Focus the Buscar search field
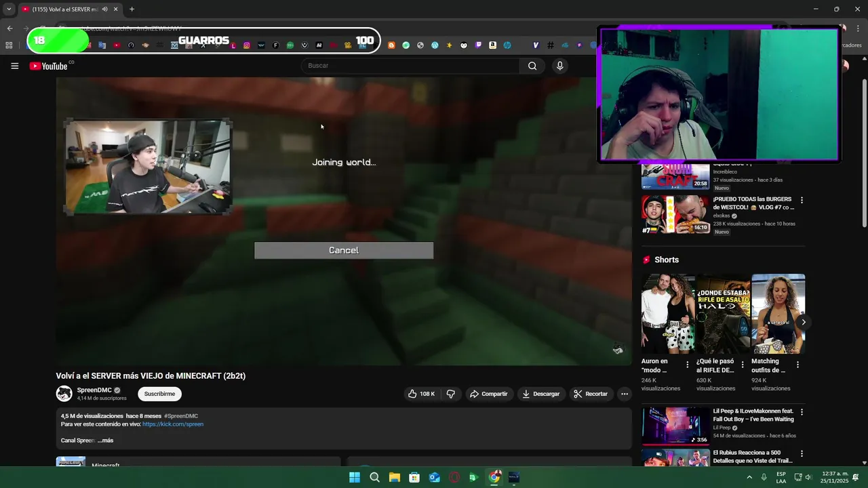The width and height of the screenshot is (868, 488). (x=410, y=66)
